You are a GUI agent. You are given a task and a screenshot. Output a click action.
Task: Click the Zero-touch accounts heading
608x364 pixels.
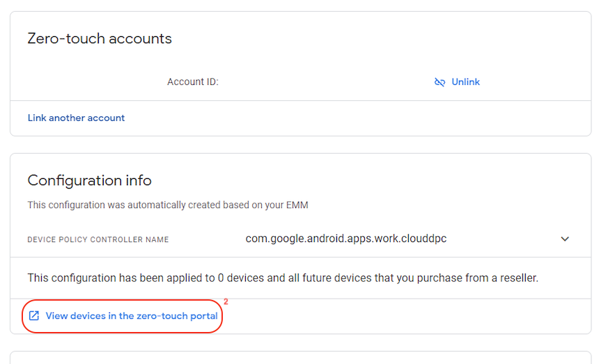[x=100, y=38]
